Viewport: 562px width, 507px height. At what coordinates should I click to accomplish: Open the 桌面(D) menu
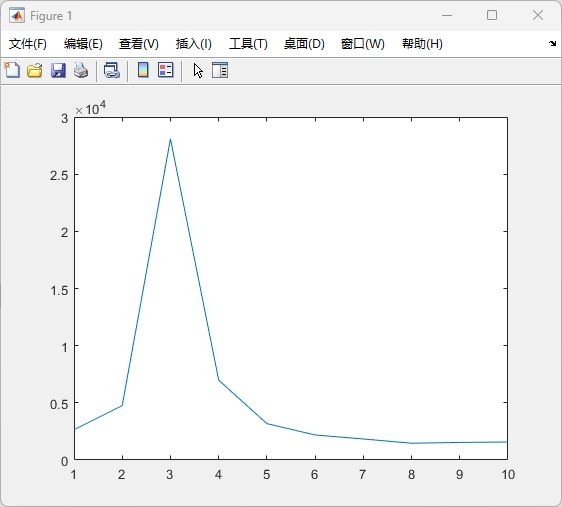[x=304, y=44]
